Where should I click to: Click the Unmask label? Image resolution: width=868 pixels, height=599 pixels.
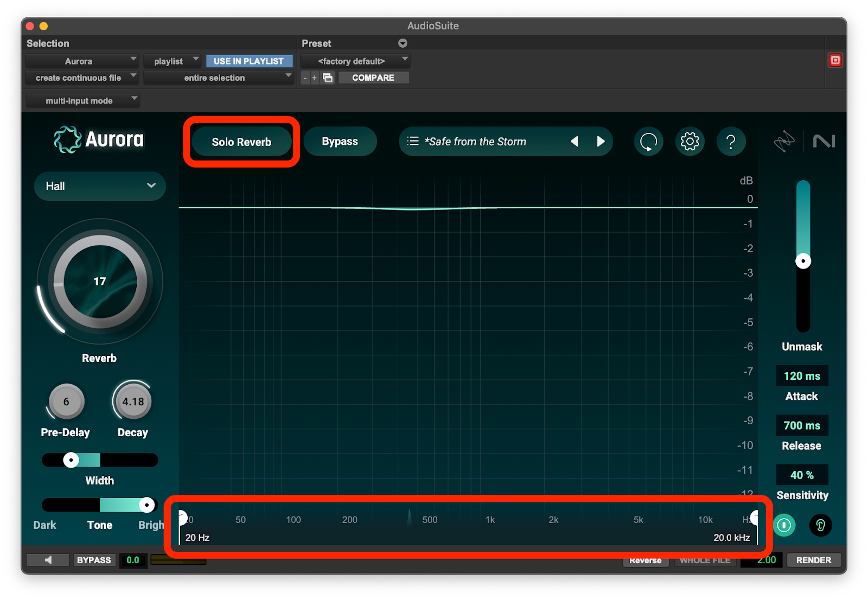point(802,347)
